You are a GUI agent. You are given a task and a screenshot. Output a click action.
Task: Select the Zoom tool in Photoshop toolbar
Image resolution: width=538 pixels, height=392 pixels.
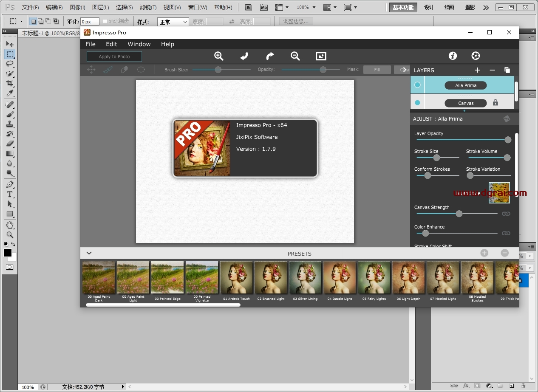coord(10,234)
